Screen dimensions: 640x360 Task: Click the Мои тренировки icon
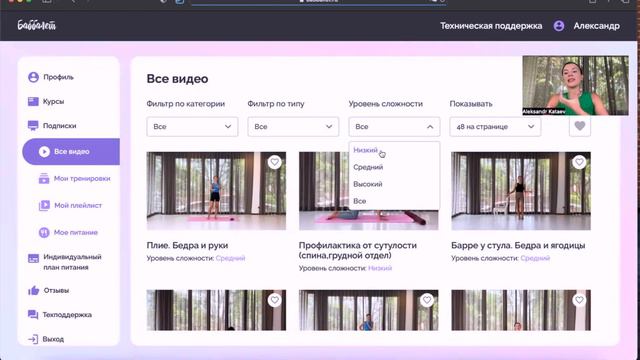44,178
